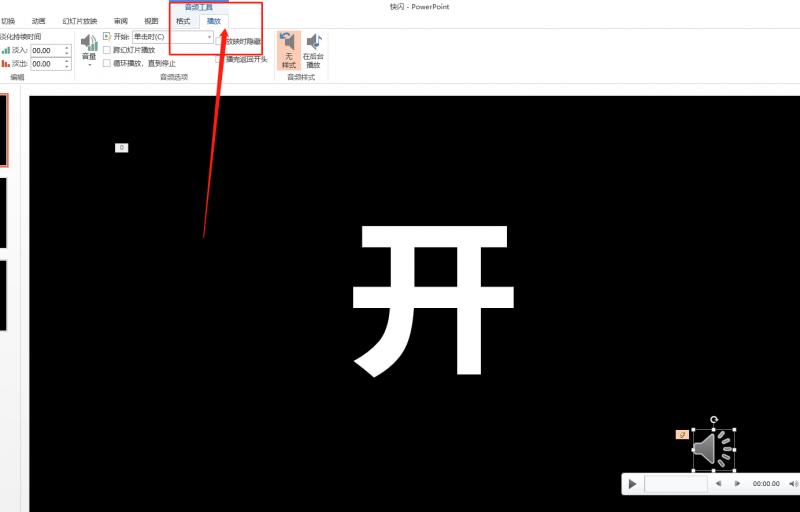Click the 音频选项 group label
This screenshot has height=512, width=800.
[x=174, y=77]
